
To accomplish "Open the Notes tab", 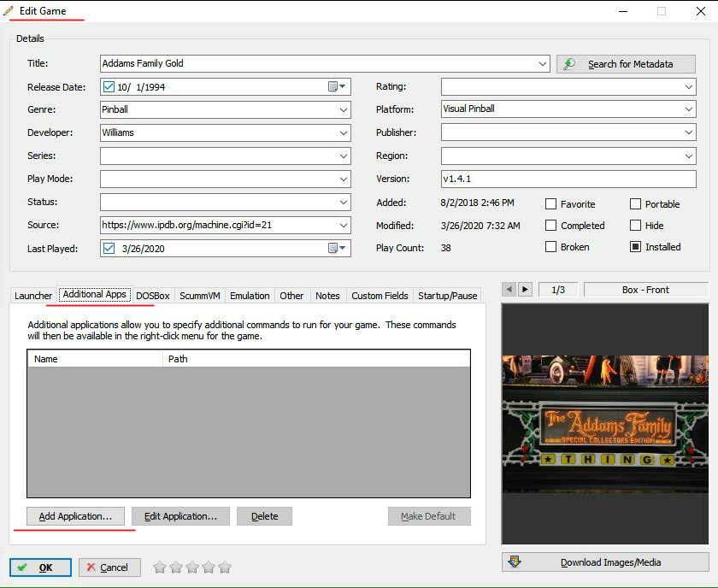I will (x=327, y=296).
